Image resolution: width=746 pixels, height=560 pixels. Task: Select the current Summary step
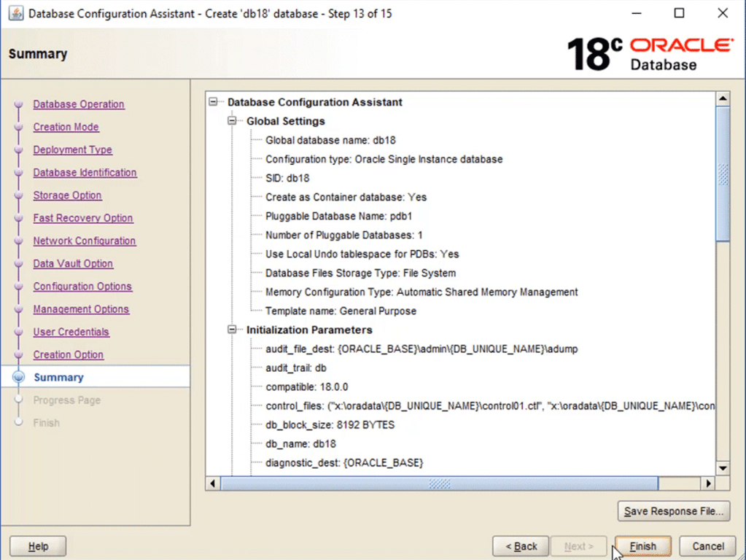(58, 377)
